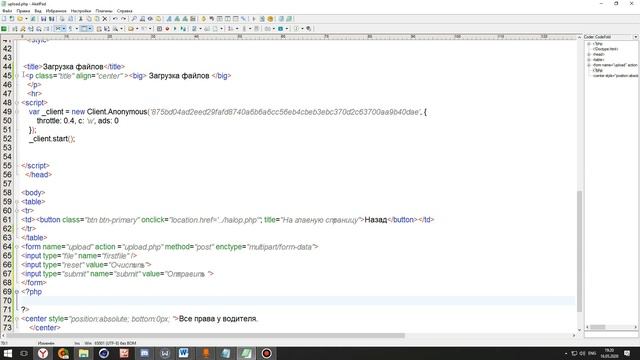
Task: Open the Плагины menu
Action: tap(104, 11)
